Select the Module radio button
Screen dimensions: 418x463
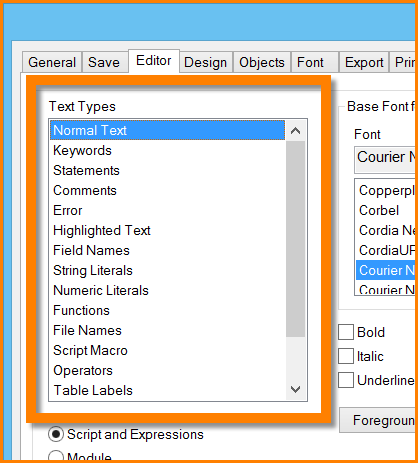[56, 456]
